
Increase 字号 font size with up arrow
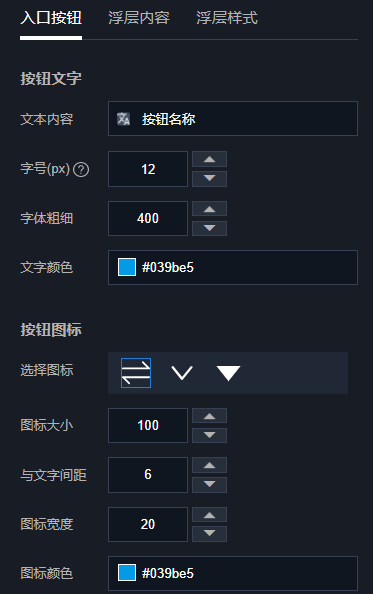(209, 159)
